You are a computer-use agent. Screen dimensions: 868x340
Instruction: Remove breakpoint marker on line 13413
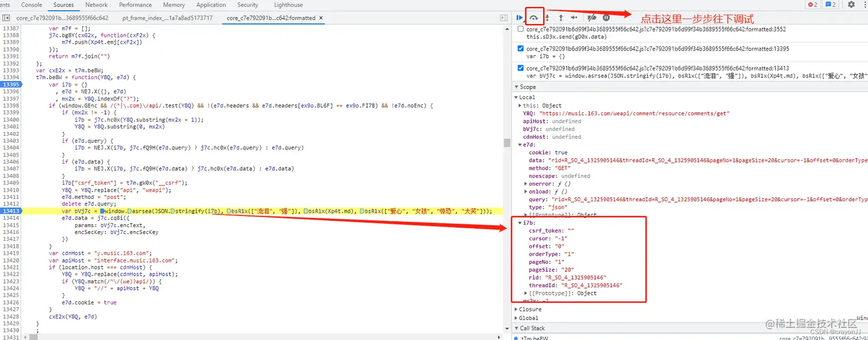click(11, 211)
